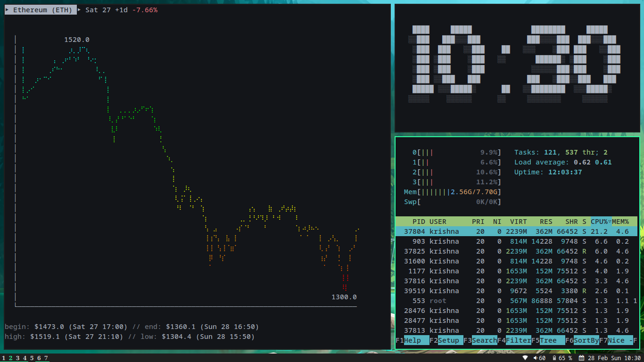Click the F3 Search button in htop
The height and width of the screenshot is (362, 644).
tap(480, 340)
